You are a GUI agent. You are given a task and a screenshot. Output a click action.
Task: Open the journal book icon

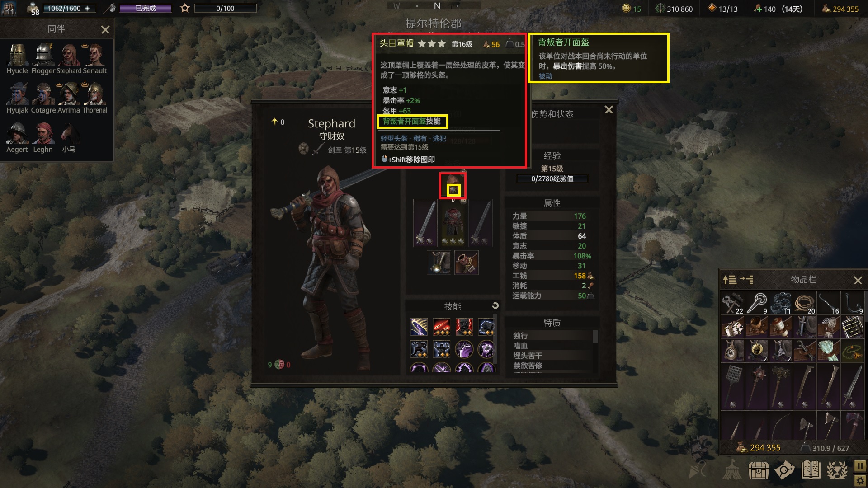[x=811, y=470]
